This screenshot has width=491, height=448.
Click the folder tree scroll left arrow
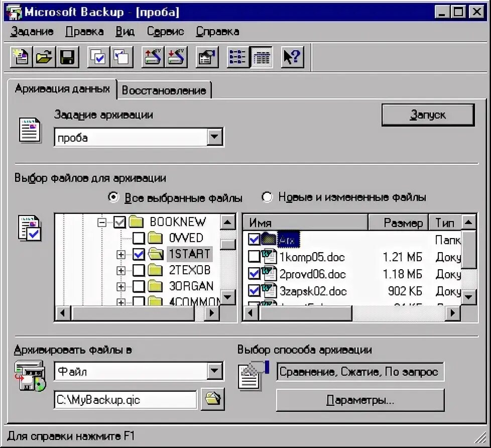[x=63, y=313]
